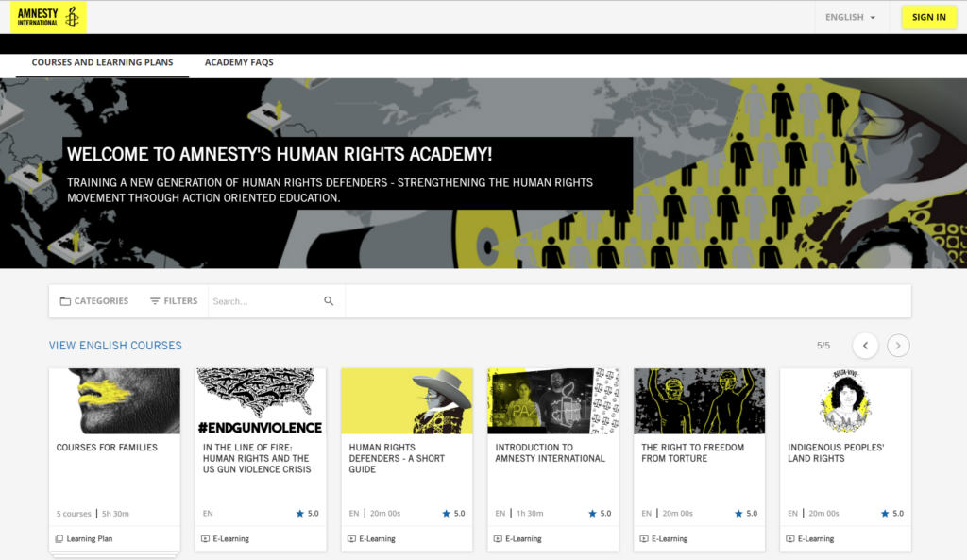
Task: Click E-Learning icon on Human Rights Defenders card
Action: coord(351,538)
